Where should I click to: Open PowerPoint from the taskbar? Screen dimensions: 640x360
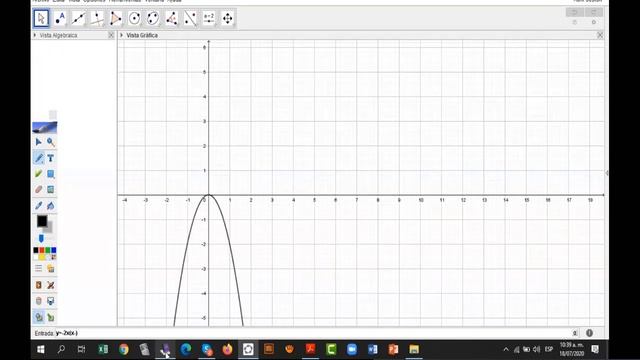[393, 349]
